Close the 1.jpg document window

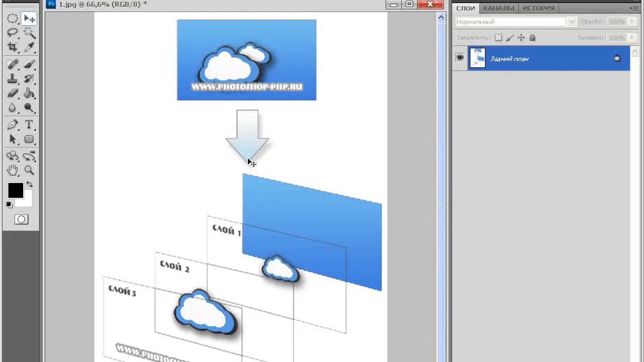coord(431,5)
